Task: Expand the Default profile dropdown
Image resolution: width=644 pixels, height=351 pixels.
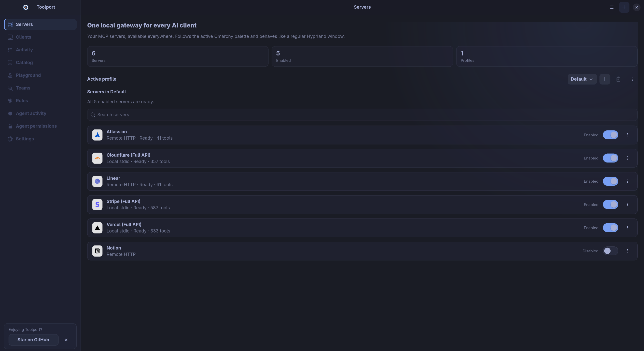Action: pyautogui.click(x=582, y=79)
